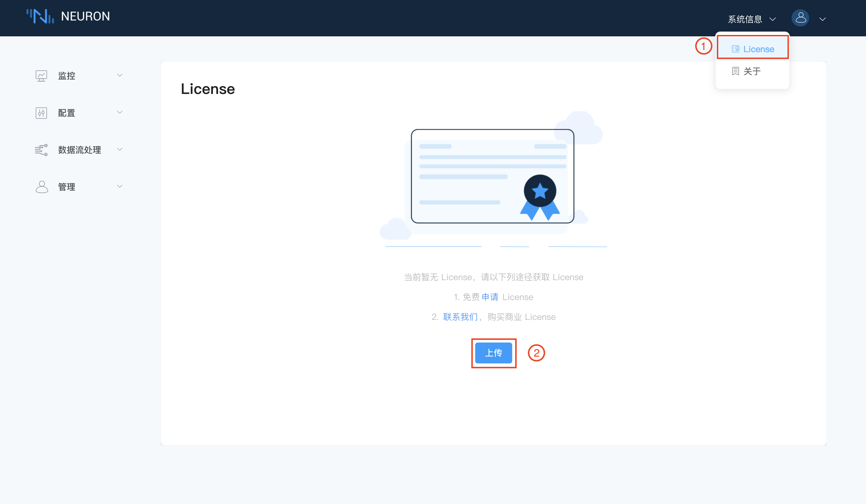This screenshot has width=866, height=504.
Task: Click the 当前暂无 License message text
Action: [x=493, y=277]
